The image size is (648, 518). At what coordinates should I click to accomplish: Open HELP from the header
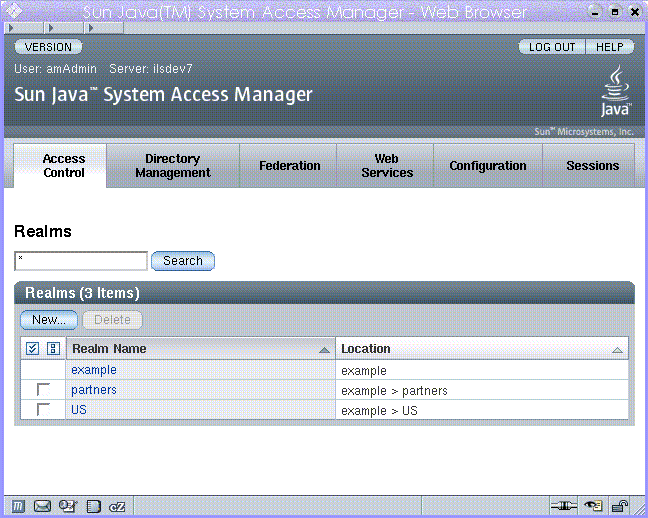[610, 47]
